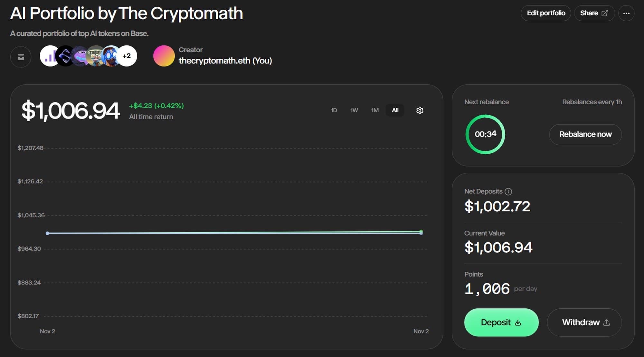Click the Withdraw button

(584, 322)
